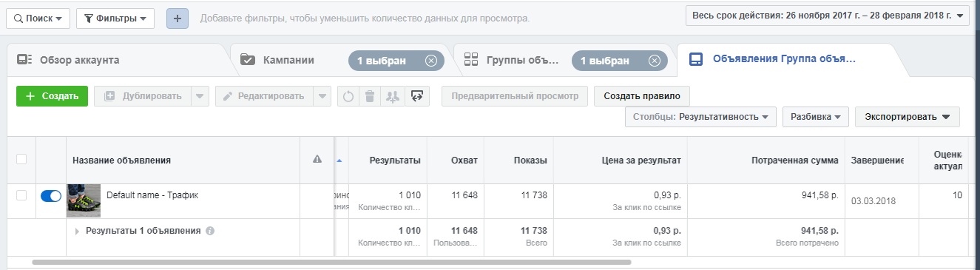Screen dimensions: 980x270
Task: Click the Объявления tab ad icon
Action: coord(696,60)
